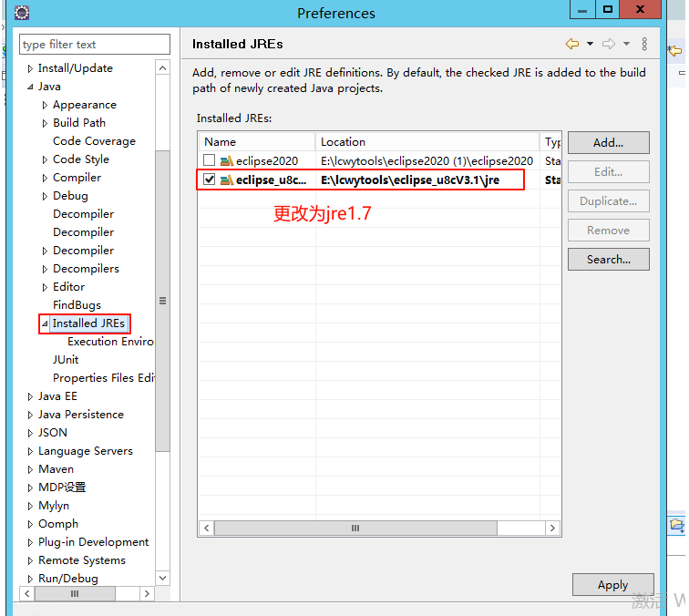Select Mylyn tree item

54,506
